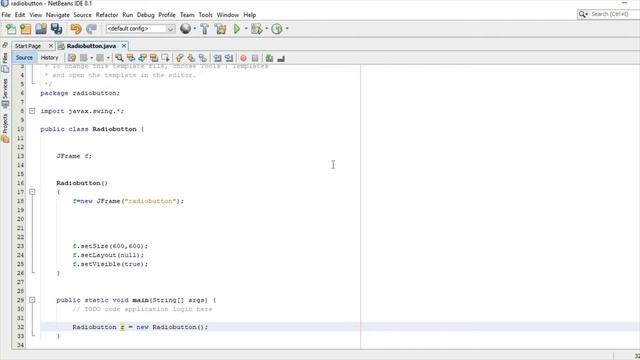Toggle Rectangular Selection icon
Screen dimensions: 640x360
coord(165,58)
